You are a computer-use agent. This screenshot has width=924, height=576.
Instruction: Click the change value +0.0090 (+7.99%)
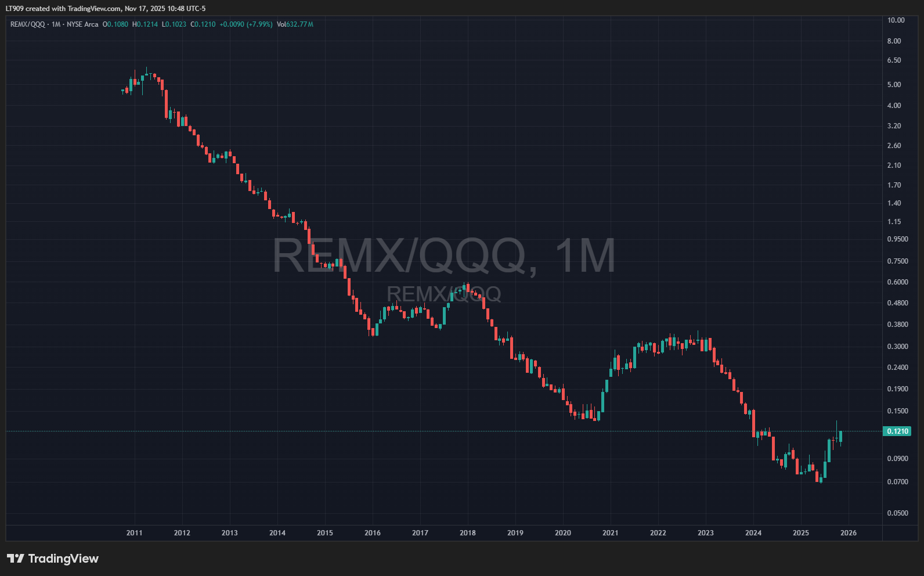click(x=246, y=24)
